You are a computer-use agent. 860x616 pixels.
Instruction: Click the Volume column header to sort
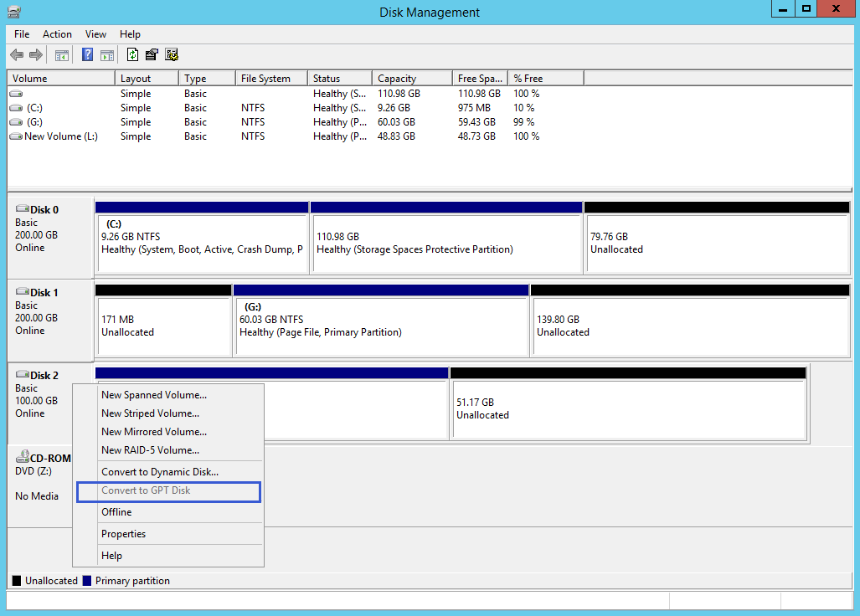(x=59, y=77)
